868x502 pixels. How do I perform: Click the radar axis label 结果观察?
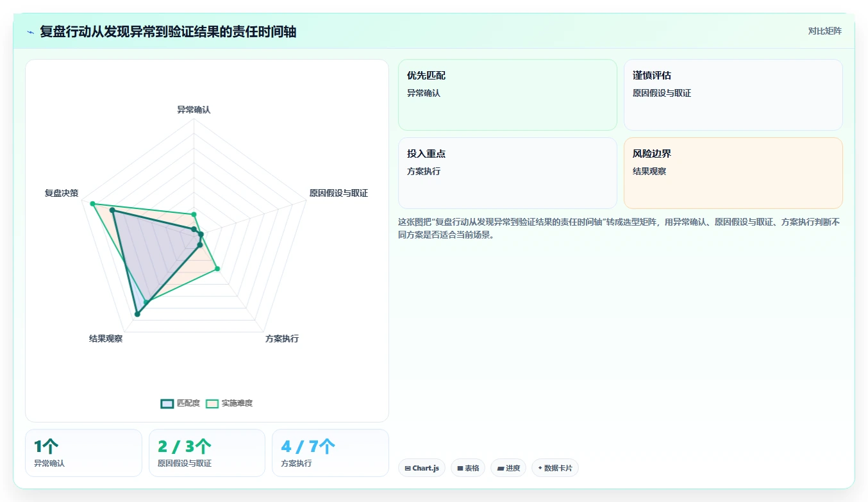106,339
